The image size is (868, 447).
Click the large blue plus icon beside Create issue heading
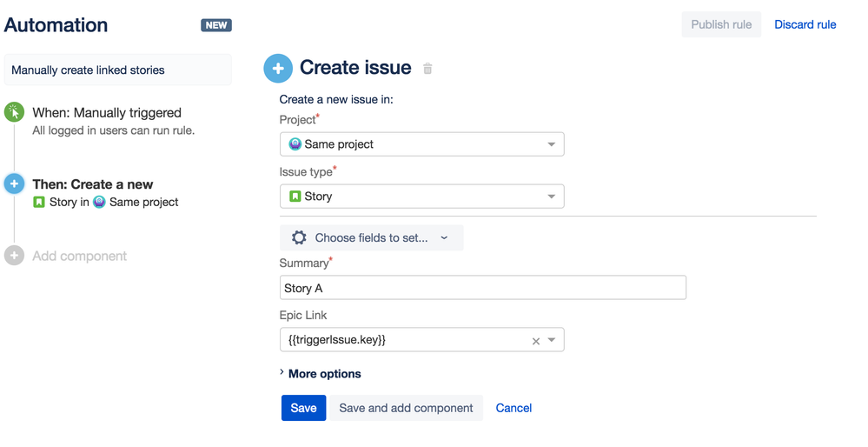tap(278, 69)
